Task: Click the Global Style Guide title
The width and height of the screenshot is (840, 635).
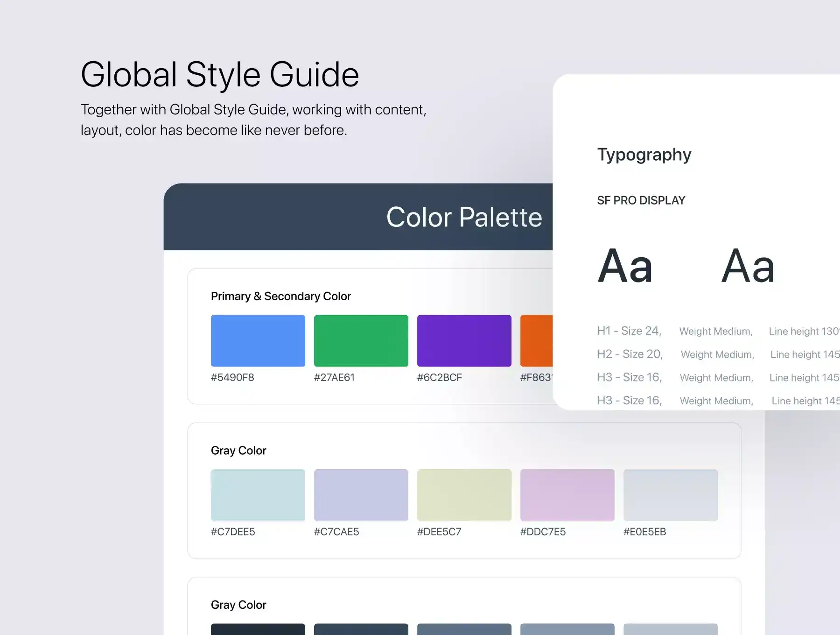Action: (220, 74)
